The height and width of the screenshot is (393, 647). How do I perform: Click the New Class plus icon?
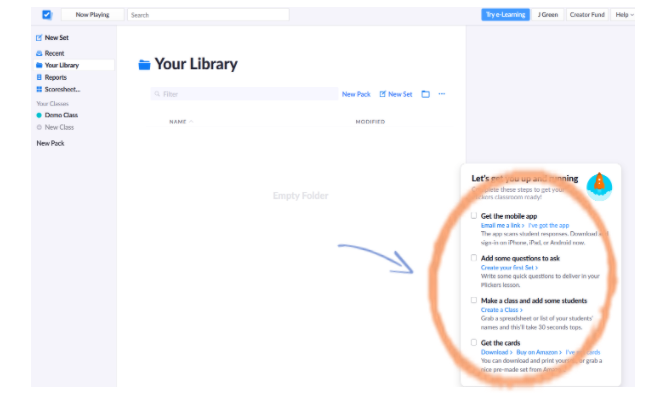click(39, 127)
